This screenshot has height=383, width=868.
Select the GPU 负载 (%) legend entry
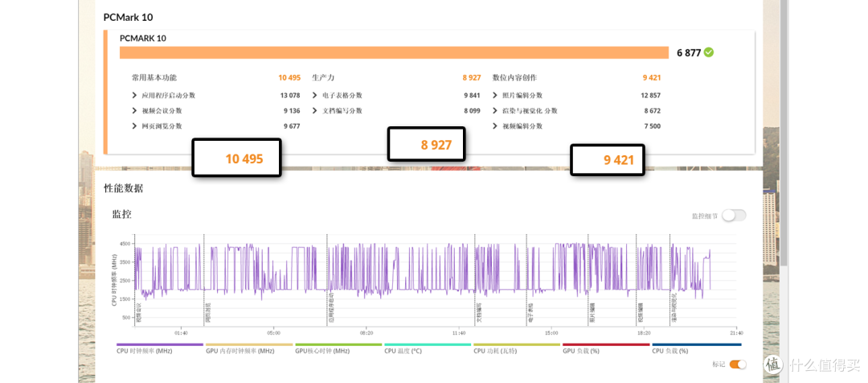pos(606,348)
